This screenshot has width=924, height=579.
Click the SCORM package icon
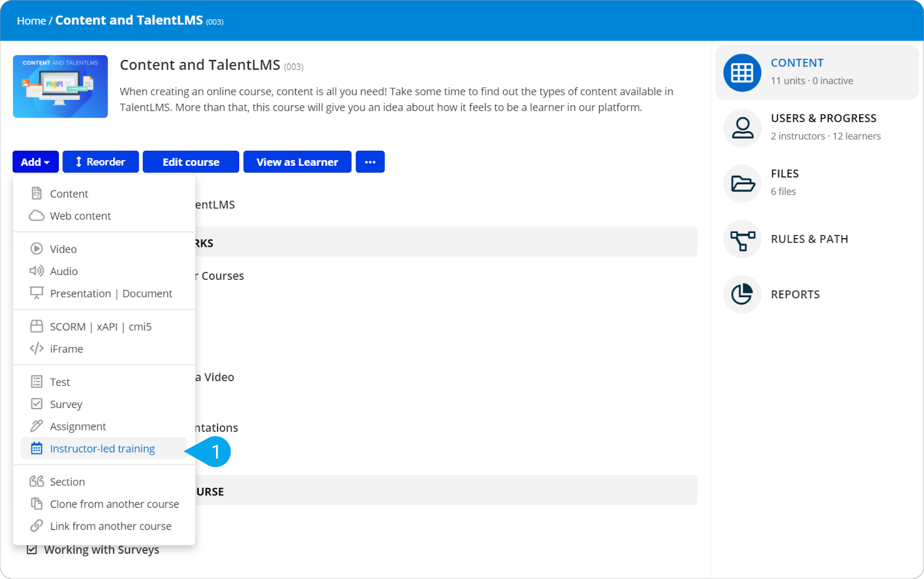click(x=36, y=326)
